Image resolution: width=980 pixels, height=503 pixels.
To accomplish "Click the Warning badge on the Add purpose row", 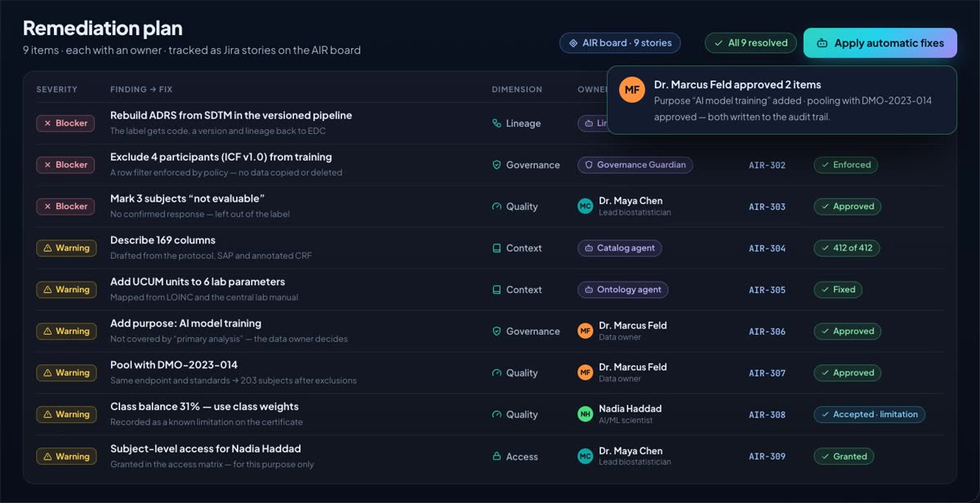I will pos(66,332).
